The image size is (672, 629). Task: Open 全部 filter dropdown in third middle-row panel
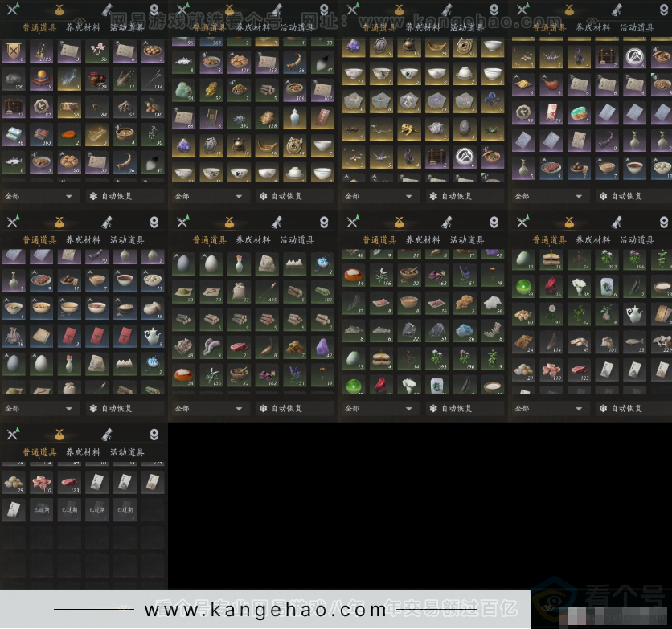pos(380,408)
